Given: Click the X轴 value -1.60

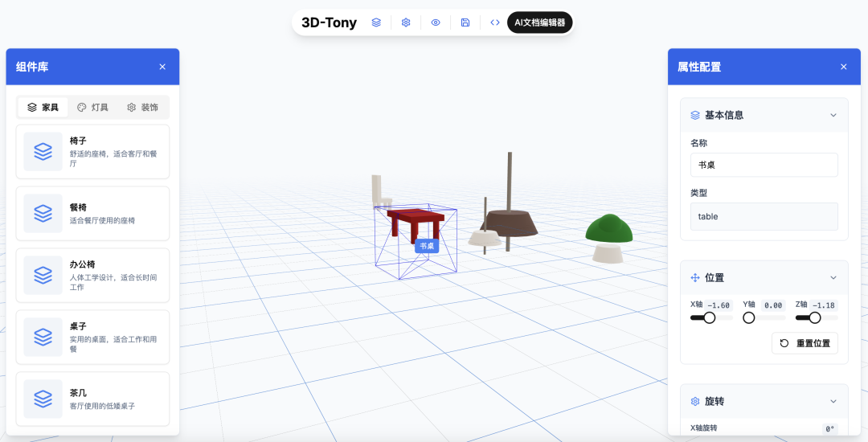Looking at the screenshot, I should pos(719,305).
